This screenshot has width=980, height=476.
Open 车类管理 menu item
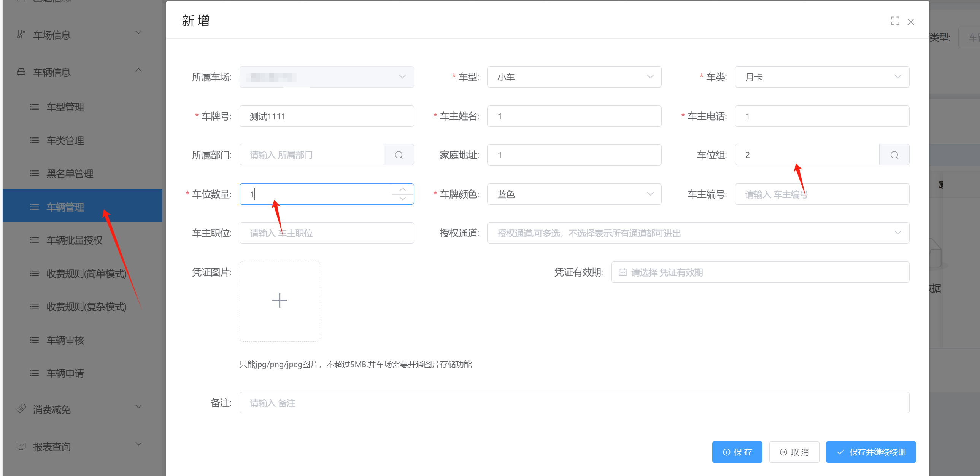tap(82, 140)
